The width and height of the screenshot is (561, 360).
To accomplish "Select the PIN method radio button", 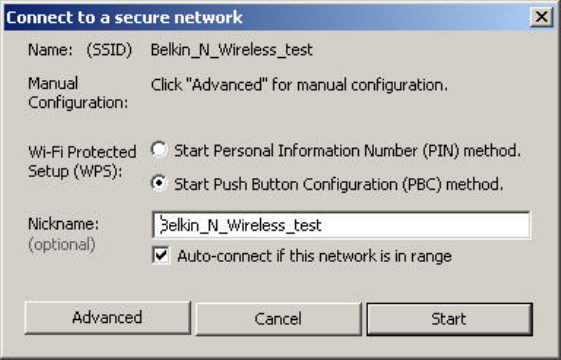I will coord(158,150).
